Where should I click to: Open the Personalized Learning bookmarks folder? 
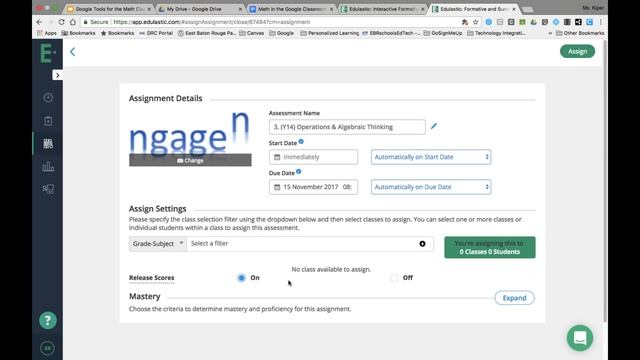pyautogui.click(x=330, y=33)
